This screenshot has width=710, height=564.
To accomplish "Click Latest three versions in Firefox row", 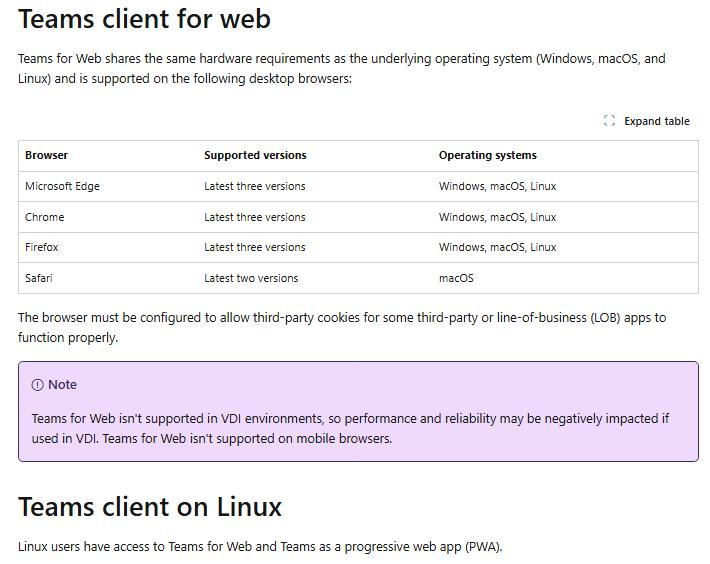I will (x=254, y=247).
